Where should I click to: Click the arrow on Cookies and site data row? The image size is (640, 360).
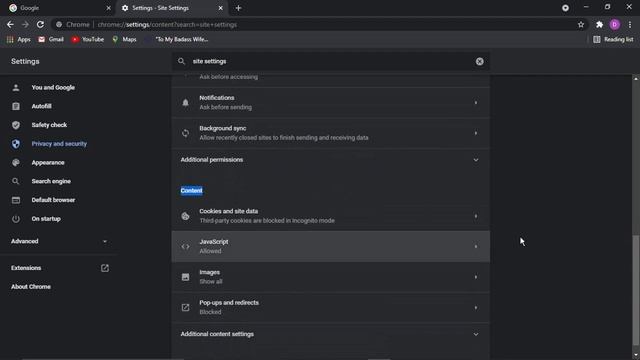click(476, 216)
